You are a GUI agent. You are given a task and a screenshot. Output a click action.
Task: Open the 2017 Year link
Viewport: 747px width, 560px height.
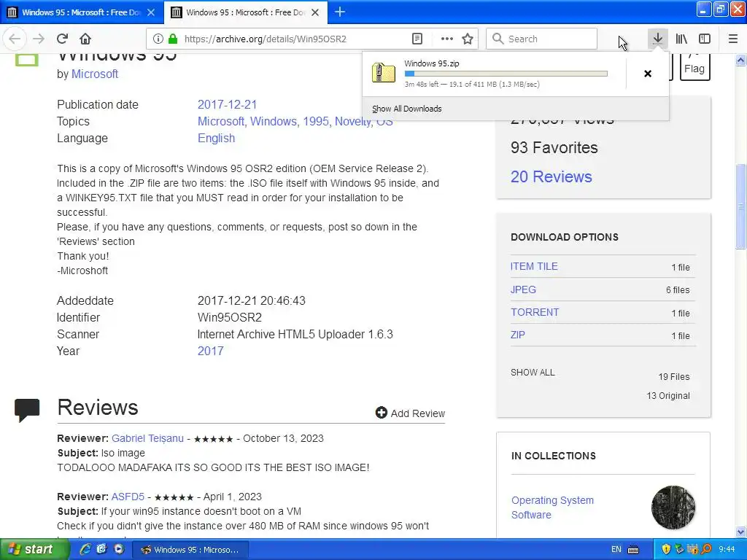(211, 351)
